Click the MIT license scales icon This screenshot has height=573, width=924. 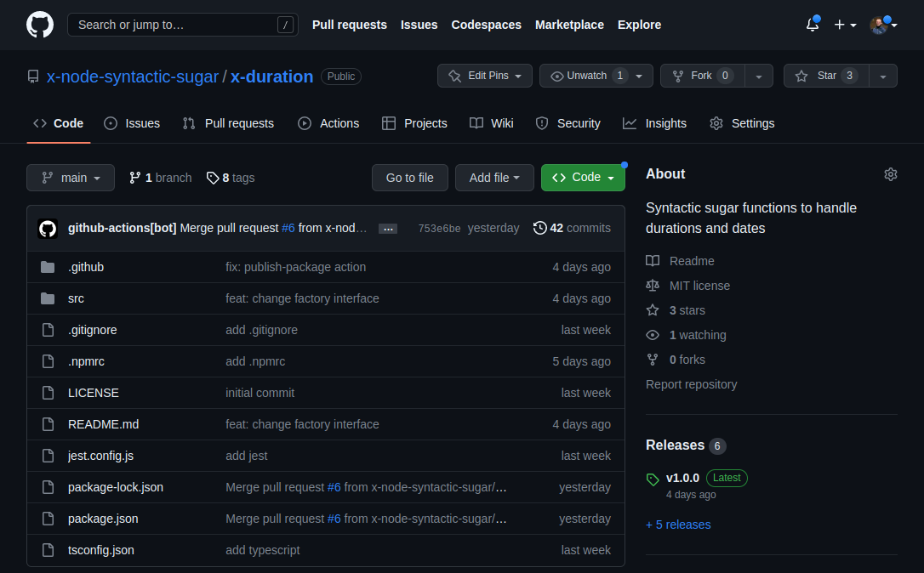click(653, 286)
